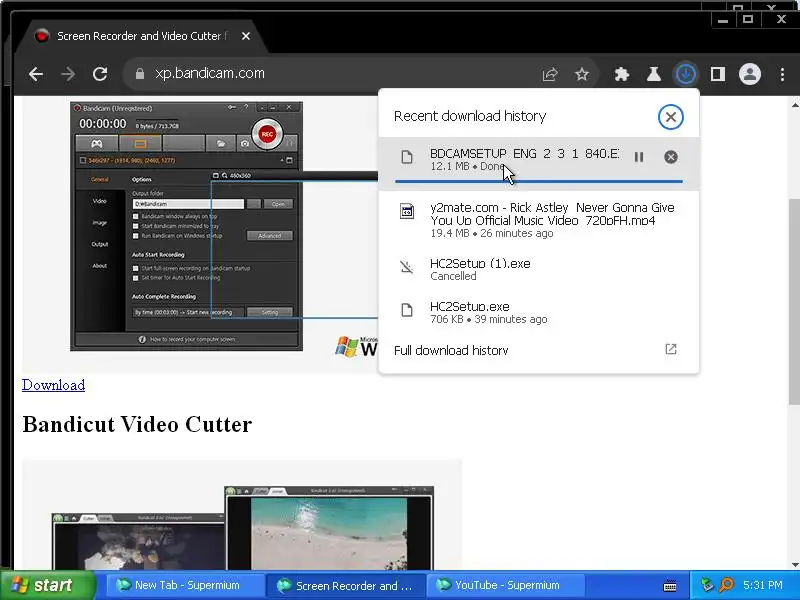Click the Bandicam Download link
This screenshot has height=600, width=800.
pos(54,385)
